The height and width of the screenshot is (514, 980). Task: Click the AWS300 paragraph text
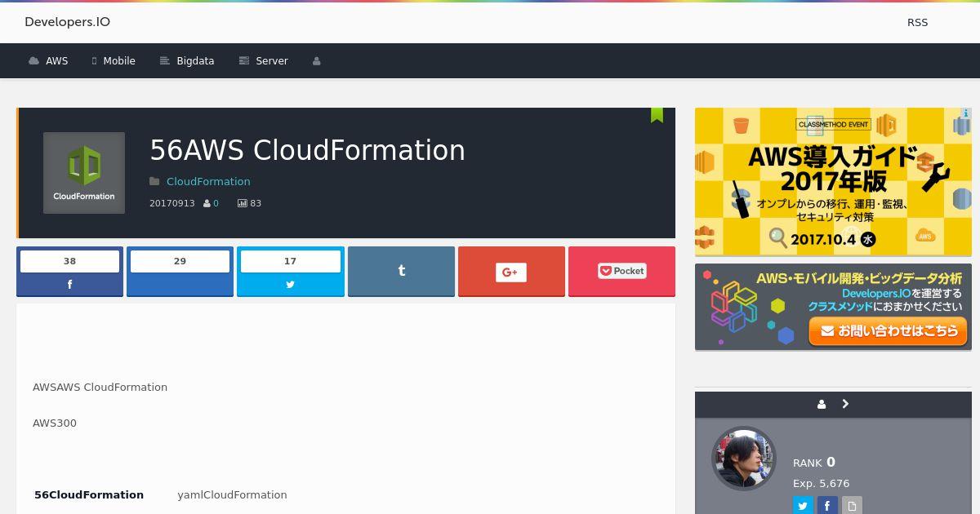[x=55, y=423]
